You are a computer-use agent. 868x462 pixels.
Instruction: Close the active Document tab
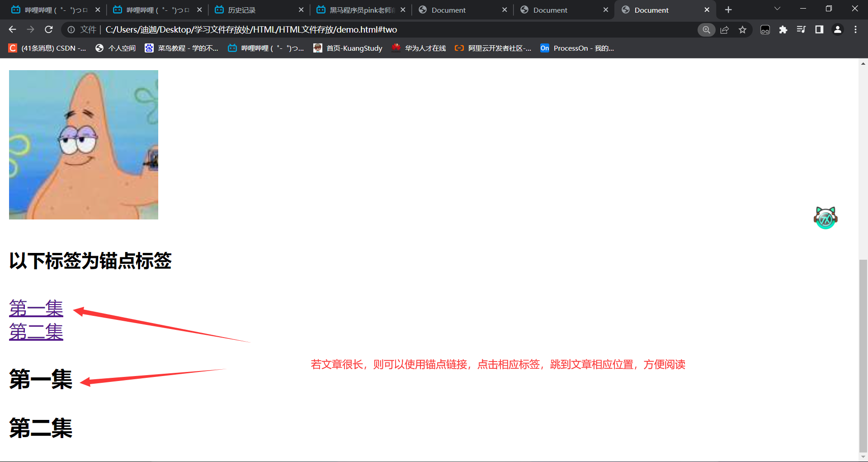click(x=707, y=10)
